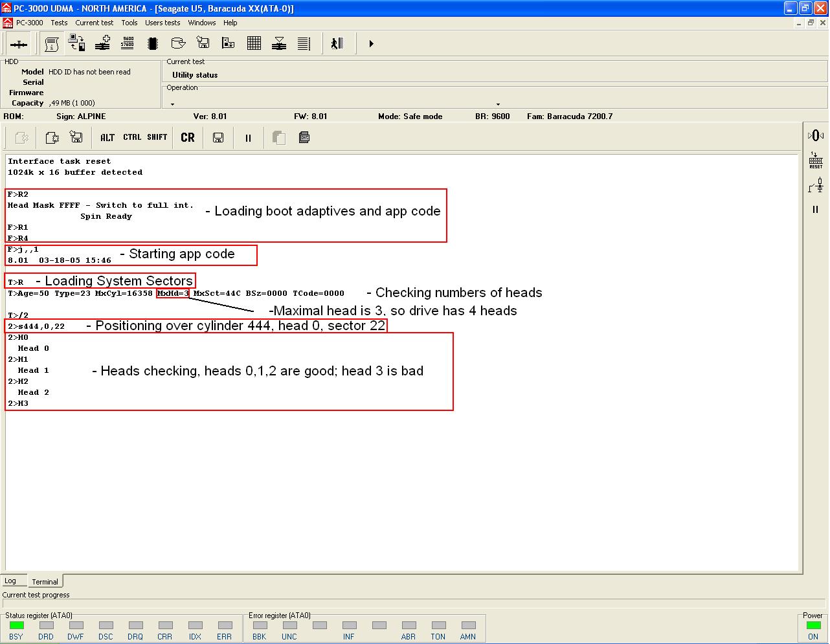Viewport: 830px width, 644px height.
Task: Click the save floppy icon next to CR
Action: (218, 137)
